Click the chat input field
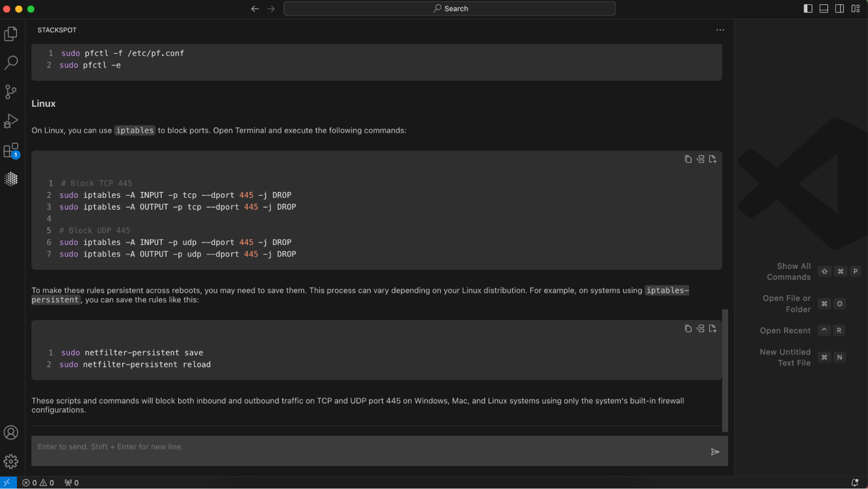The width and height of the screenshot is (868, 489). [x=369, y=451]
